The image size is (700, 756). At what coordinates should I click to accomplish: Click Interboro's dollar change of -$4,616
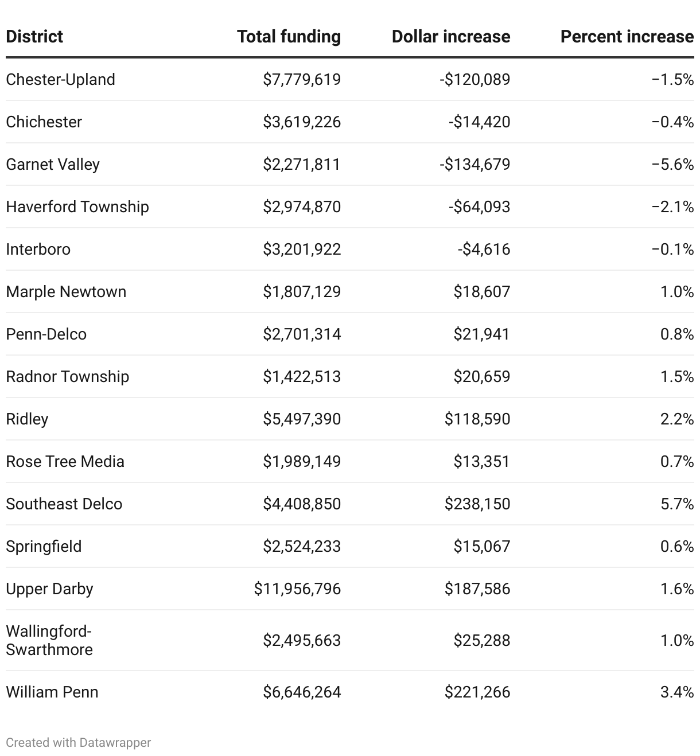click(484, 249)
